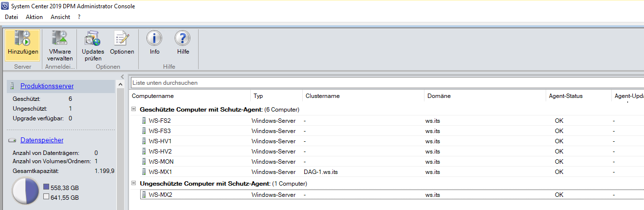Click the Datenspeicher disk icon

[12, 140]
